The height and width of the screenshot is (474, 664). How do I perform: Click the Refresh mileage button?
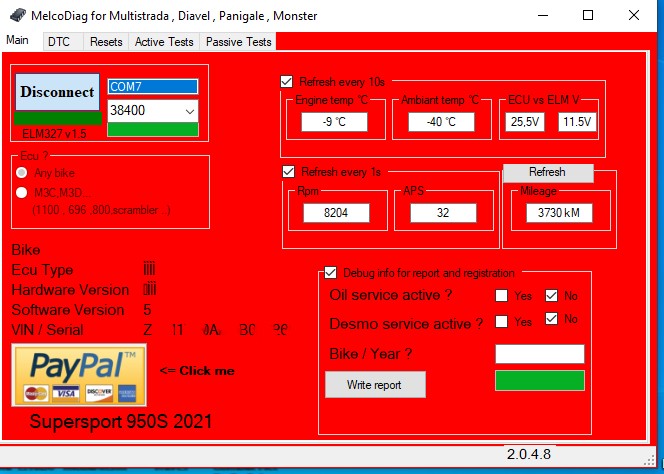(x=547, y=172)
